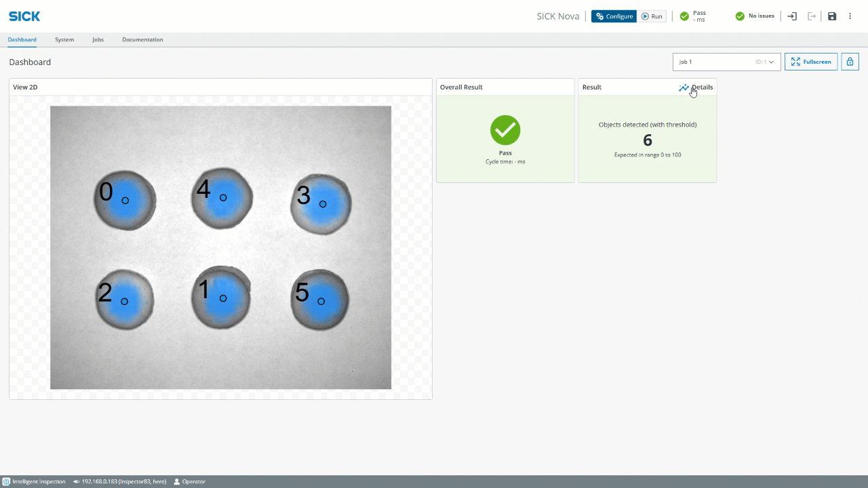Click the lock icon next to Fullscreen
The image size is (868, 488).
[850, 62]
